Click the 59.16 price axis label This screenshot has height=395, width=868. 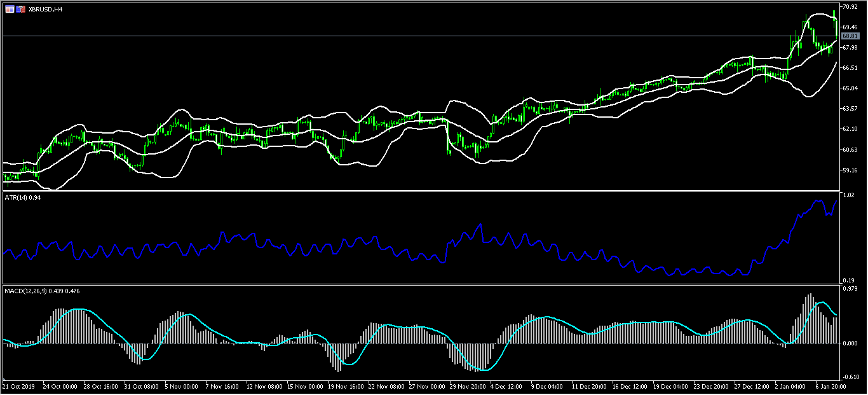tap(850, 170)
